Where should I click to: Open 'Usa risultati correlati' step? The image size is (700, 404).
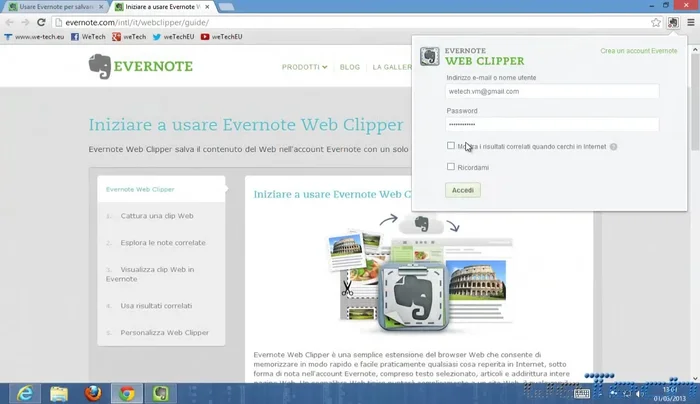pos(156,306)
